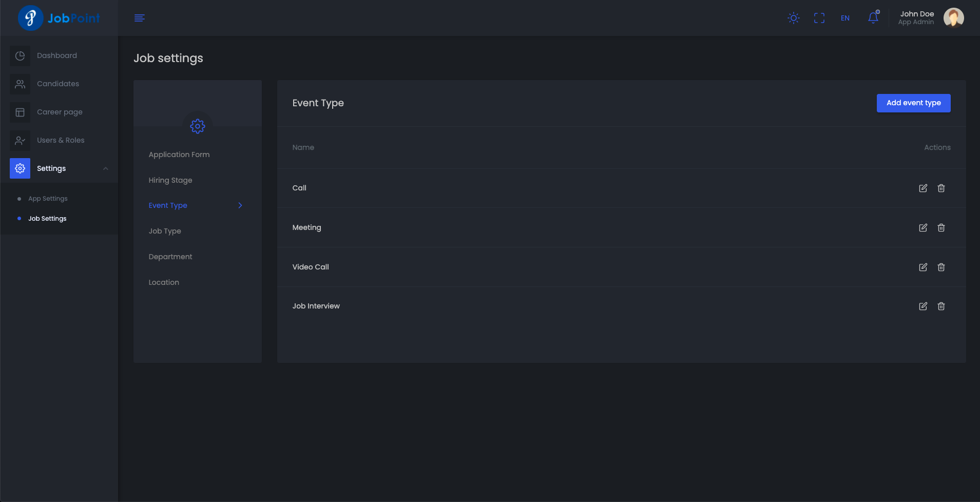Open the EN language selector
The height and width of the screenshot is (502, 980).
(845, 18)
